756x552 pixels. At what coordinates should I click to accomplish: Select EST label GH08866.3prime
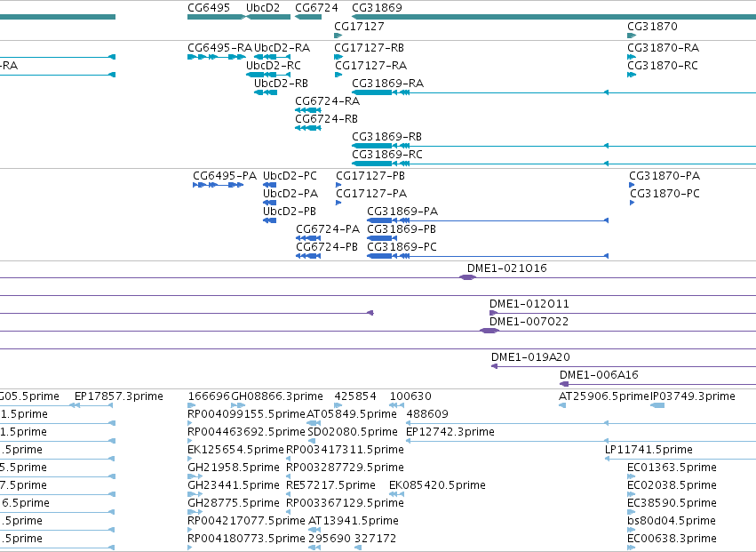point(277,396)
